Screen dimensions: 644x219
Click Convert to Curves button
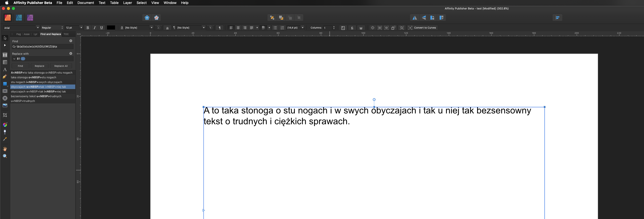422,28
